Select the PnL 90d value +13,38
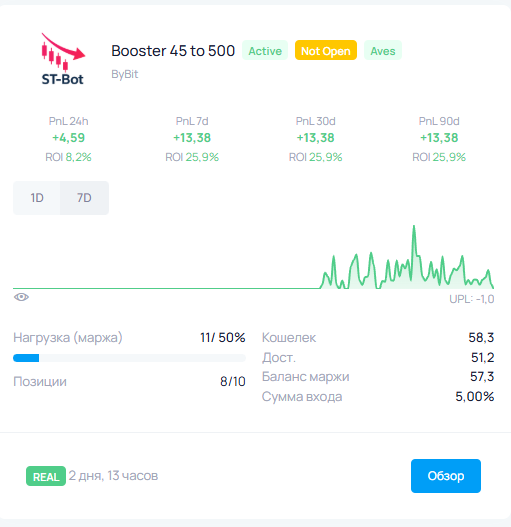Image resolution: width=511 pixels, height=527 pixels. 439,138
